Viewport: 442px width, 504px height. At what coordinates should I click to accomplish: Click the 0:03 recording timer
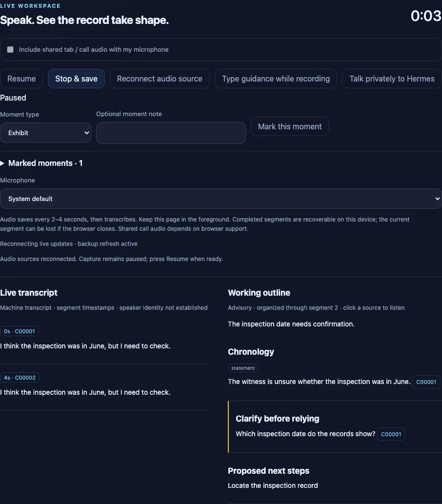pyautogui.click(x=426, y=16)
